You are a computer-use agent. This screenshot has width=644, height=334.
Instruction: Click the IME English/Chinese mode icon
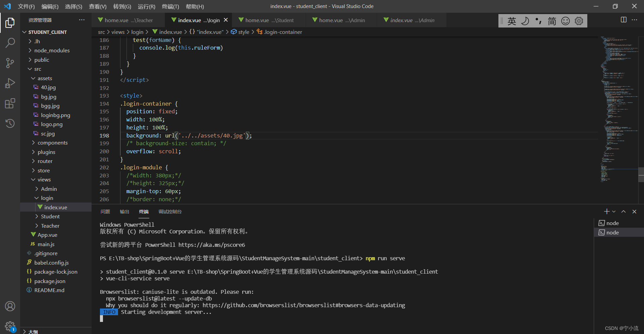pyautogui.click(x=512, y=21)
